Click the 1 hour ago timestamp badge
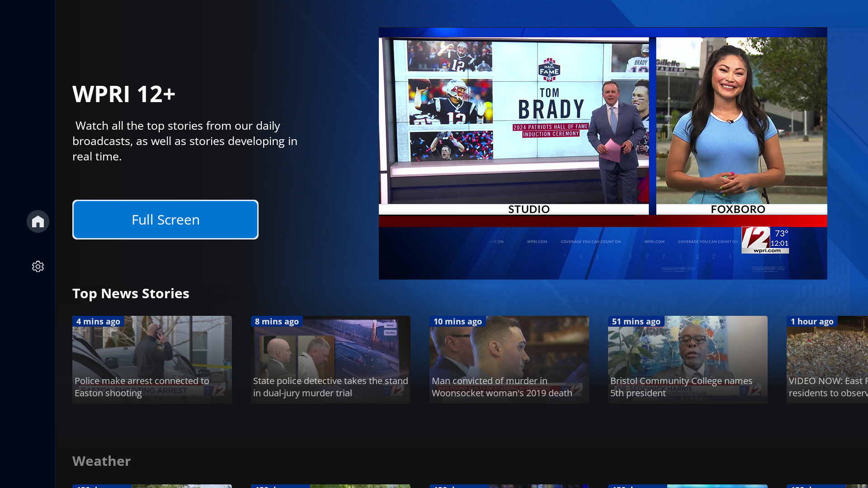 pos(811,321)
